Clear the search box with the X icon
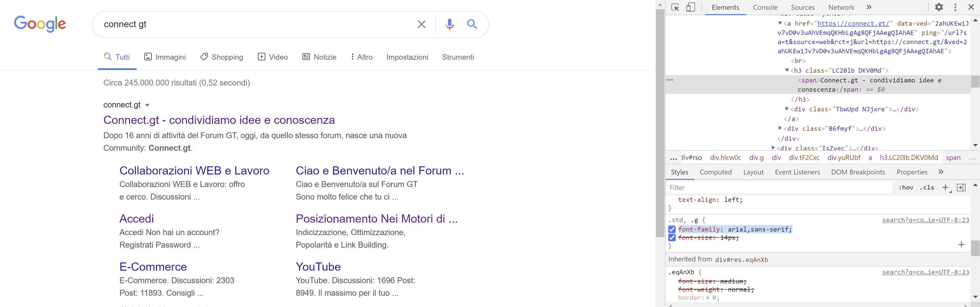Viewport: 980px width, 307px height. pyautogui.click(x=421, y=24)
